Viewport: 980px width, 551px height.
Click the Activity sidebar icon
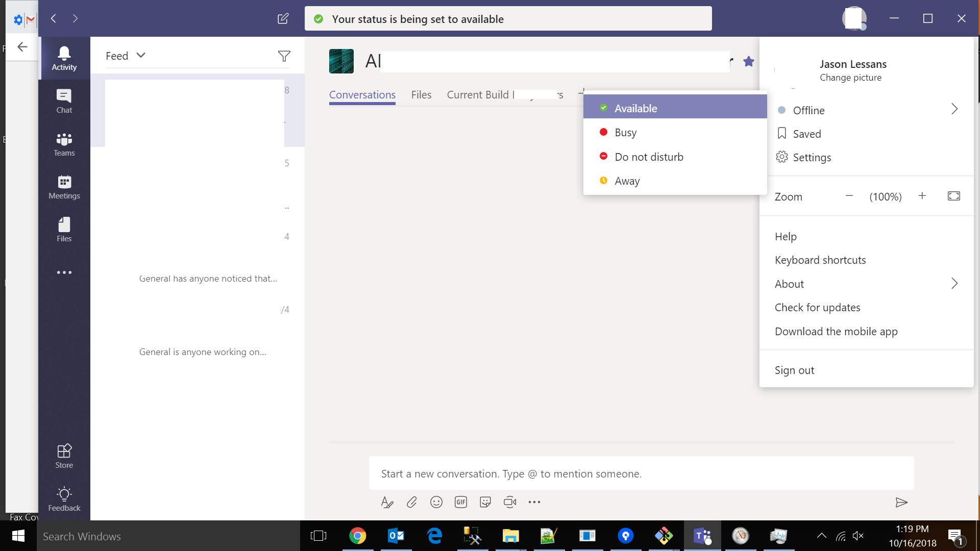pyautogui.click(x=64, y=57)
